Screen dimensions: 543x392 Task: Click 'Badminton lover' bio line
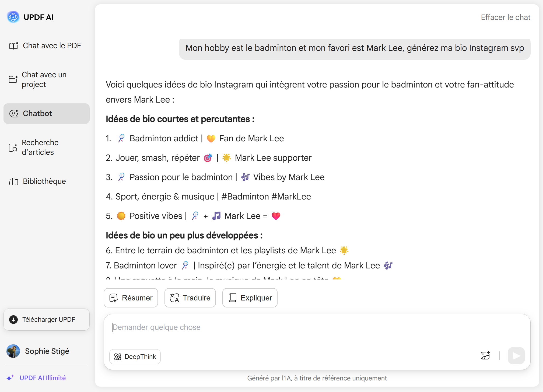[249, 265]
